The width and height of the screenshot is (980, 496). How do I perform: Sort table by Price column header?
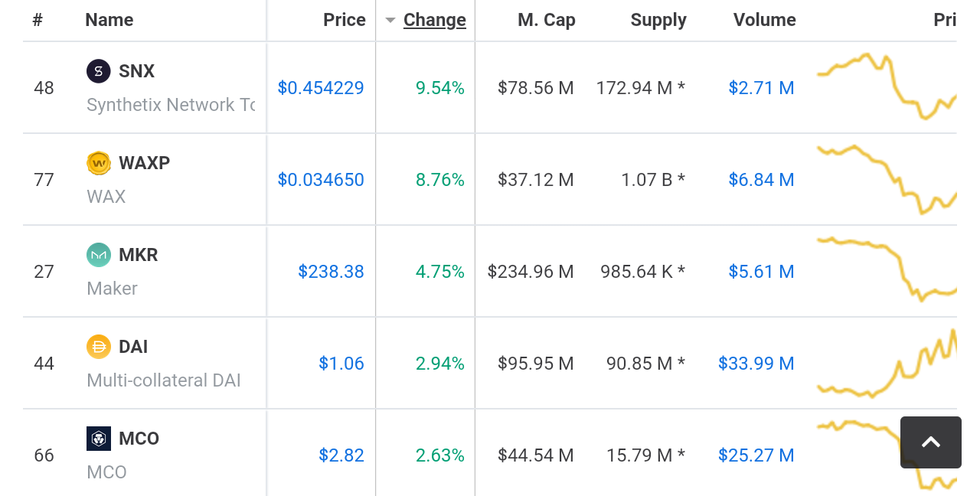pos(344,20)
